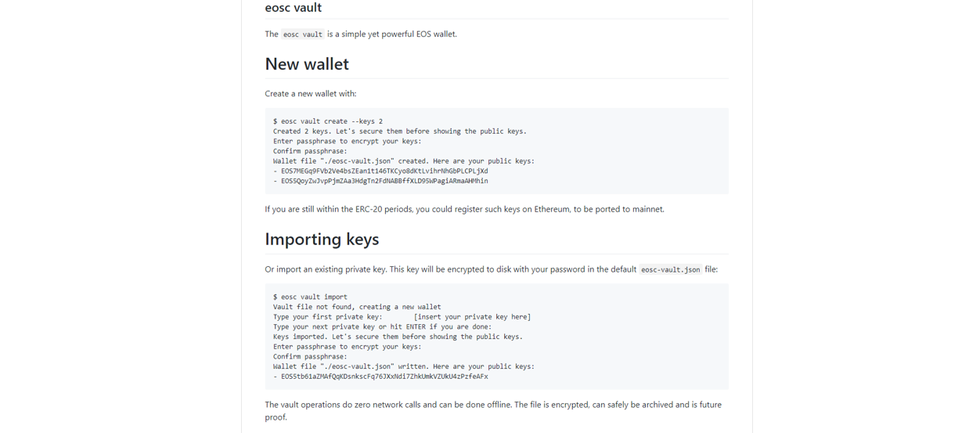Click the "eosc vault" section heading
Screen dimensions: 980x433
(x=293, y=8)
